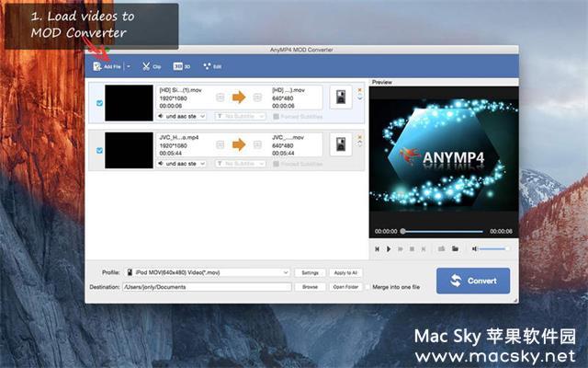Jump to previous frame in preview
Viewport: 588px width, 368px height.
pyautogui.click(x=378, y=249)
